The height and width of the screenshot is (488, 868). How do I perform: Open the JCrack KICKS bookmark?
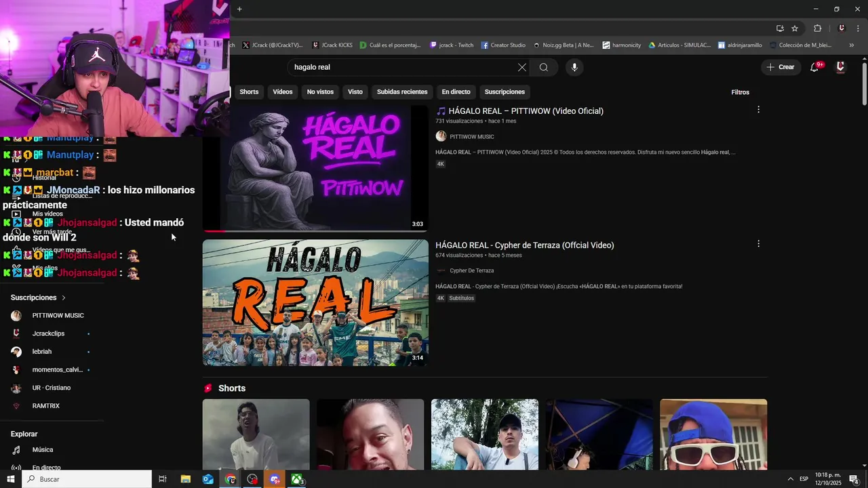pyautogui.click(x=332, y=45)
